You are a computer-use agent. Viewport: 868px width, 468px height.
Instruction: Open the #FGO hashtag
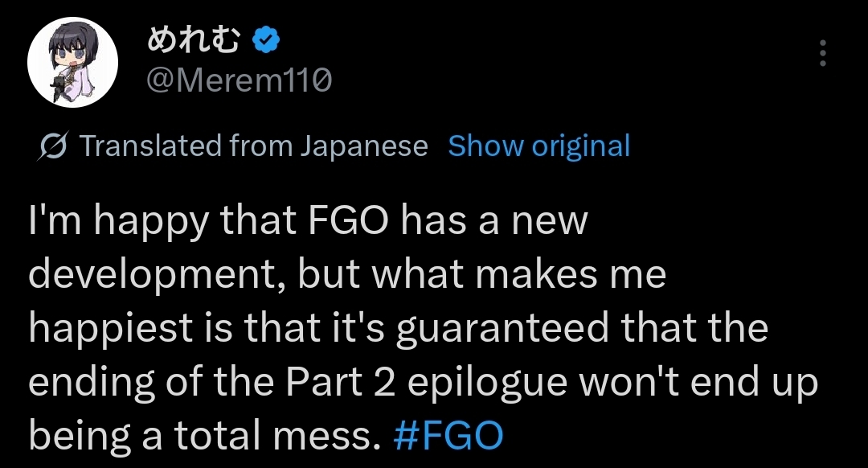click(448, 435)
